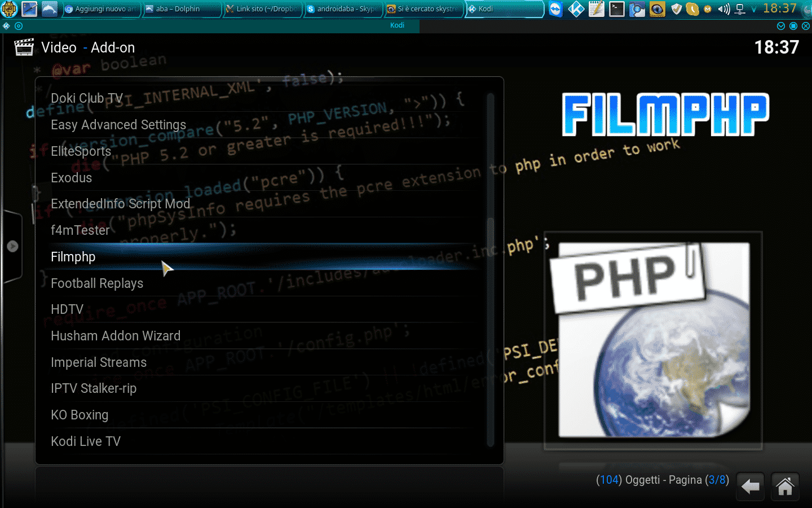
Task: Open the notepad text editor icon
Action: coord(596,9)
